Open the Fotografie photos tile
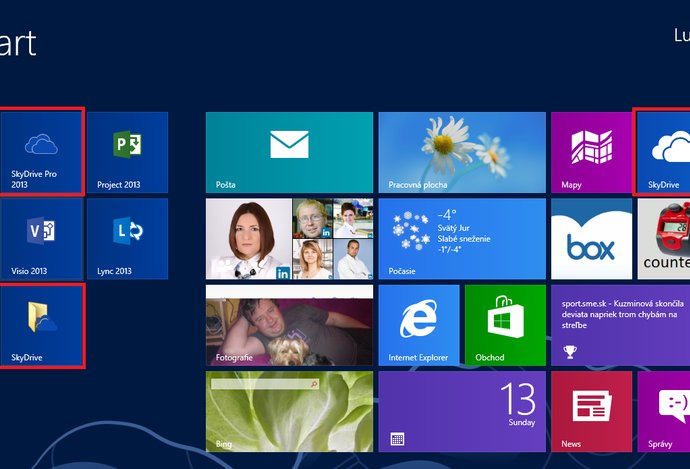 (x=290, y=325)
